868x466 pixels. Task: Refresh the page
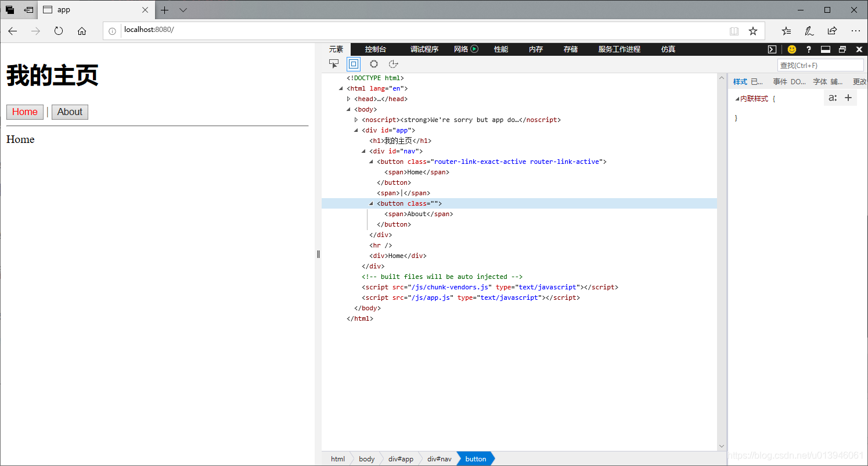click(x=59, y=31)
